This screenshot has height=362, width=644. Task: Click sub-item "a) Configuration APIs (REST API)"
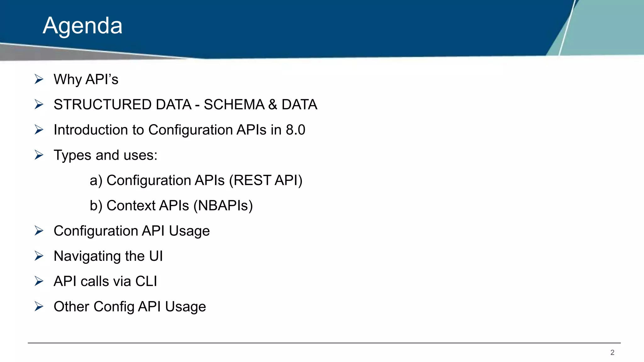tap(196, 180)
